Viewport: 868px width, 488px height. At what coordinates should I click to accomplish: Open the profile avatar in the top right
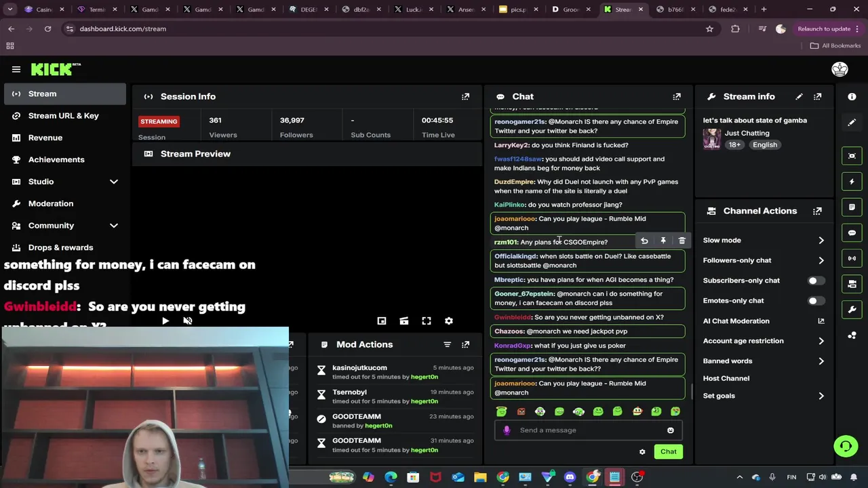click(840, 69)
